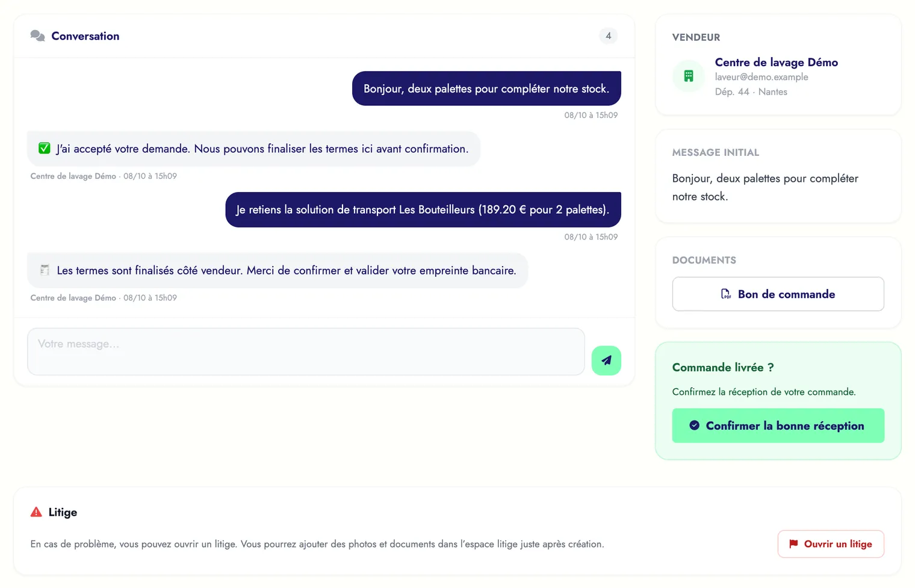Click the PDF file icon in Bon de commande
The height and width of the screenshot is (588, 915).
(x=726, y=294)
